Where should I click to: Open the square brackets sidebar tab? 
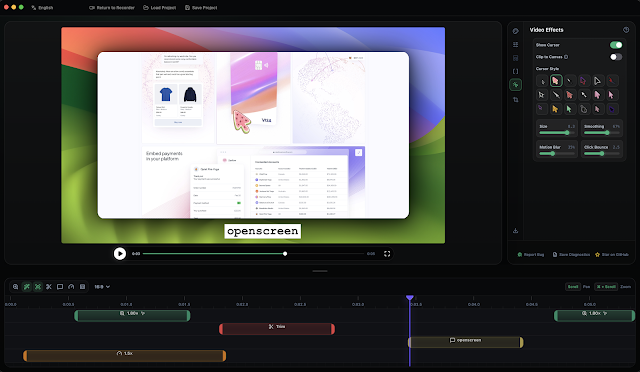pyautogui.click(x=516, y=71)
